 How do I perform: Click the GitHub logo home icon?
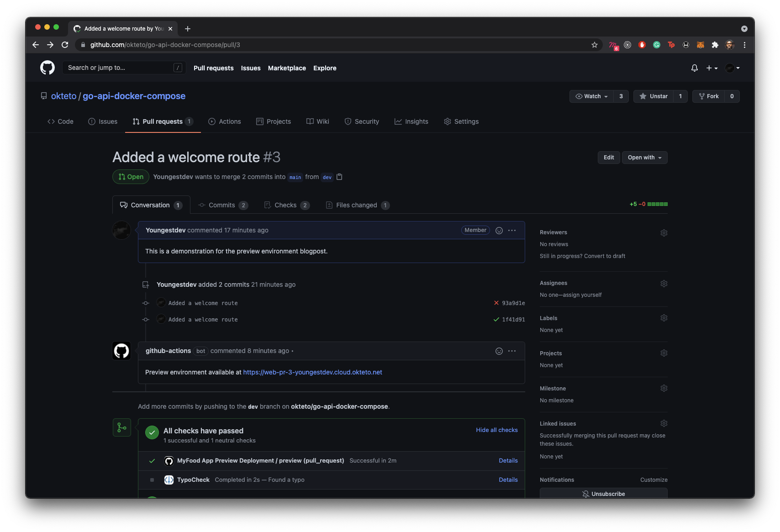pos(47,68)
